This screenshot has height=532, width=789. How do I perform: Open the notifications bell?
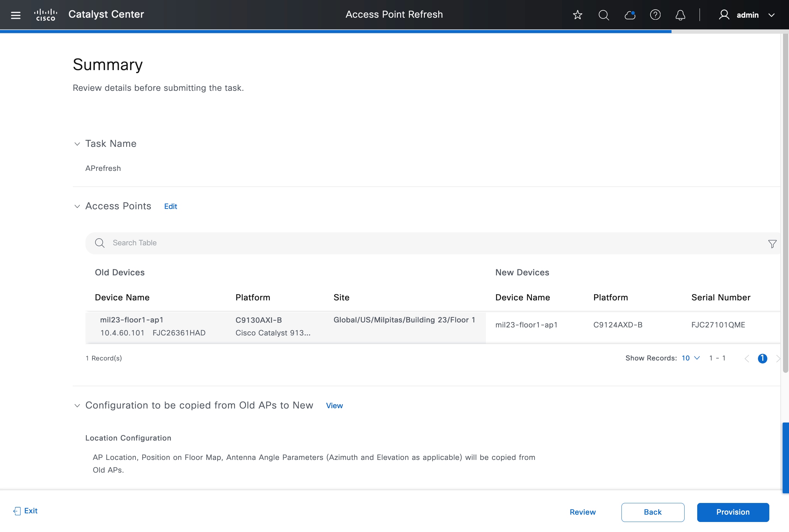tap(680, 15)
